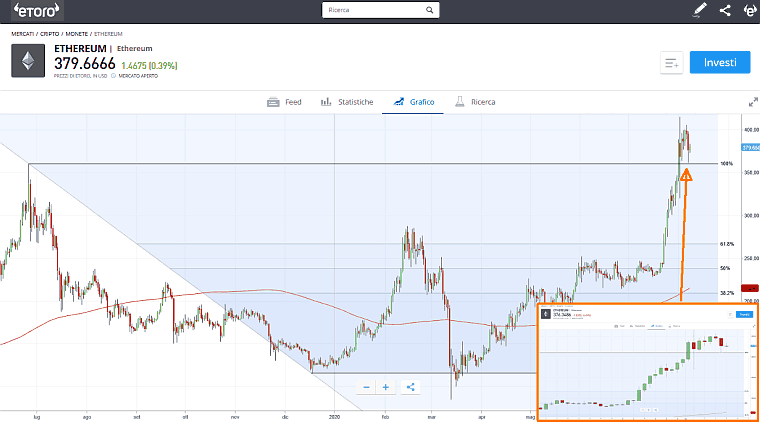This screenshot has width=760, height=423.
Task: Click CRIPTO breadcrumb link
Action: point(49,34)
